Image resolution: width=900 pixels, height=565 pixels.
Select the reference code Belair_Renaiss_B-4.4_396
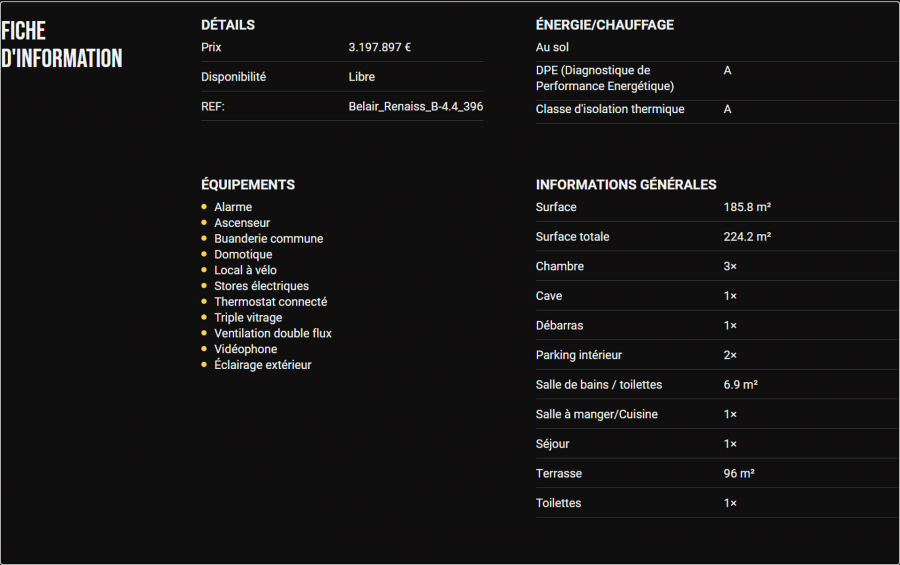pos(415,106)
